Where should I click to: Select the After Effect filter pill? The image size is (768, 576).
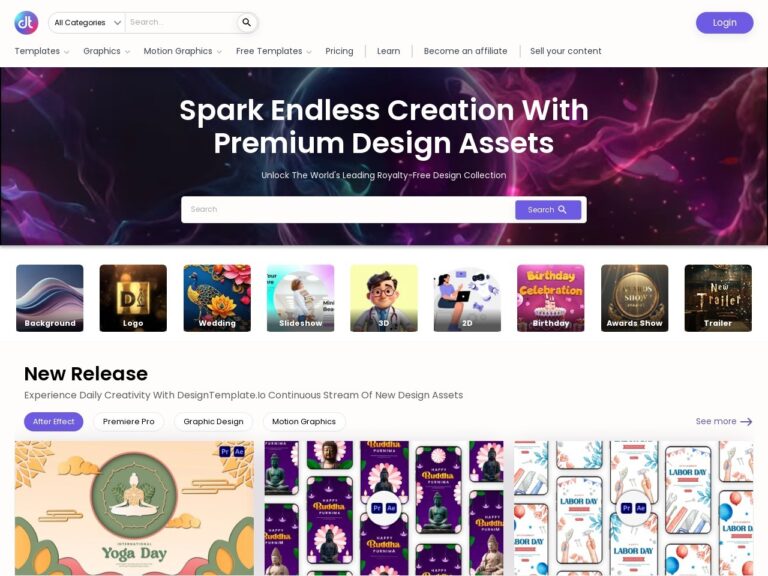pyautogui.click(x=53, y=422)
